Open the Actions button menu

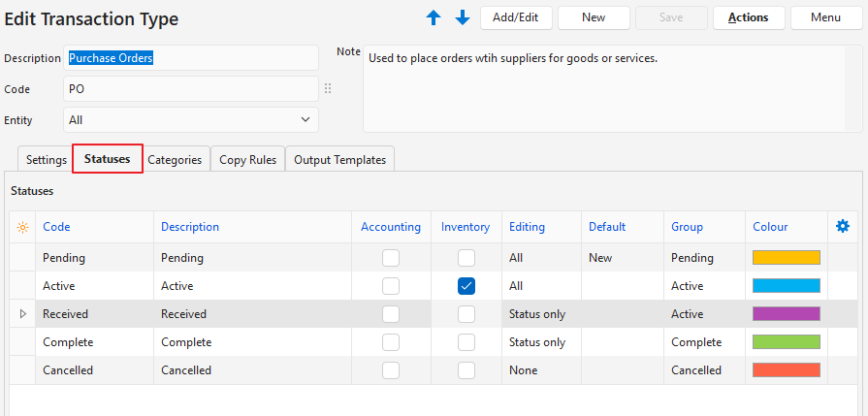(x=749, y=17)
